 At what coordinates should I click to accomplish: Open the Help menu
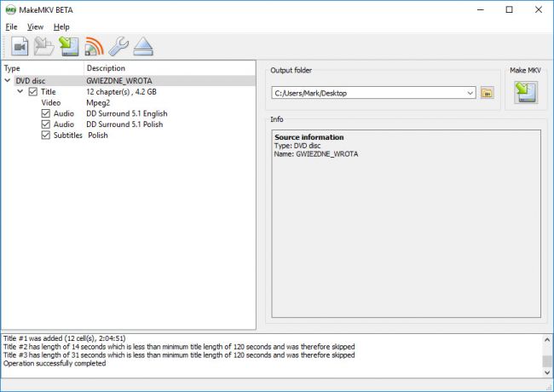pos(61,26)
